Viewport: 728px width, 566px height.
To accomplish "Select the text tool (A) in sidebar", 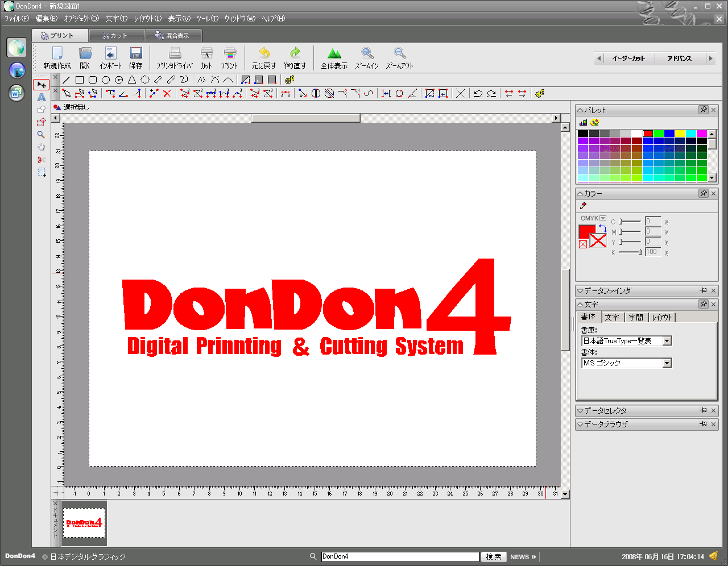I will pyautogui.click(x=42, y=97).
